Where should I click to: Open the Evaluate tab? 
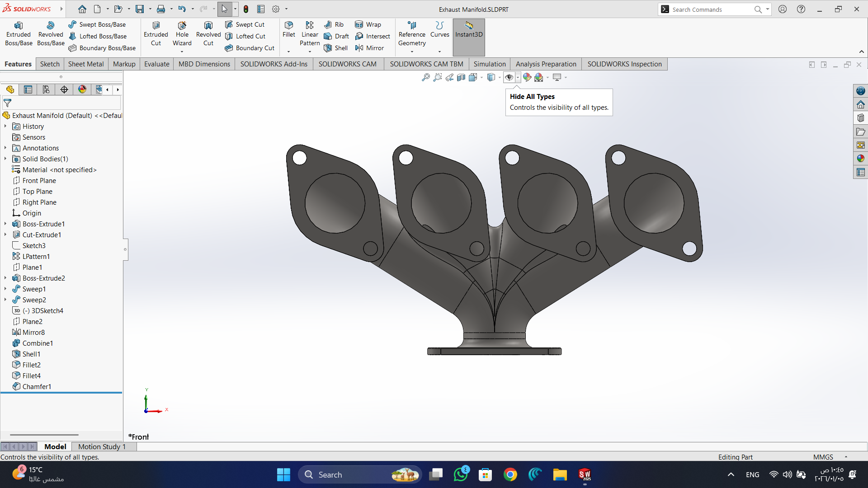pyautogui.click(x=156, y=64)
